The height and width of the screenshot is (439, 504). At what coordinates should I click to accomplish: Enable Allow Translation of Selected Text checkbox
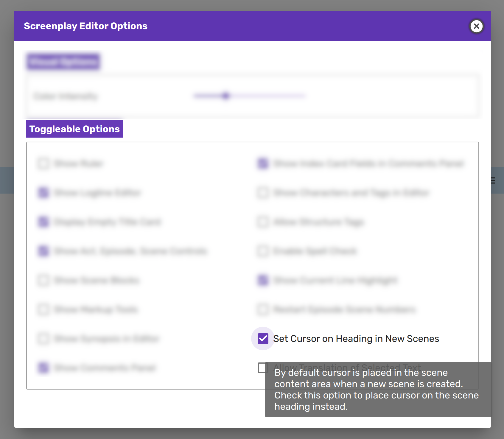tap(262, 368)
